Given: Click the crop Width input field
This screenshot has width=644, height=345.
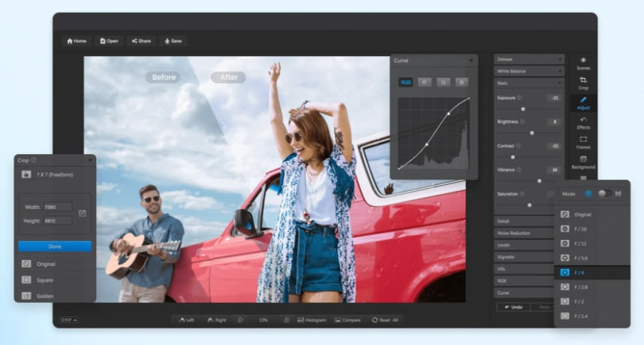Looking at the screenshot, I should coord(58,207).
